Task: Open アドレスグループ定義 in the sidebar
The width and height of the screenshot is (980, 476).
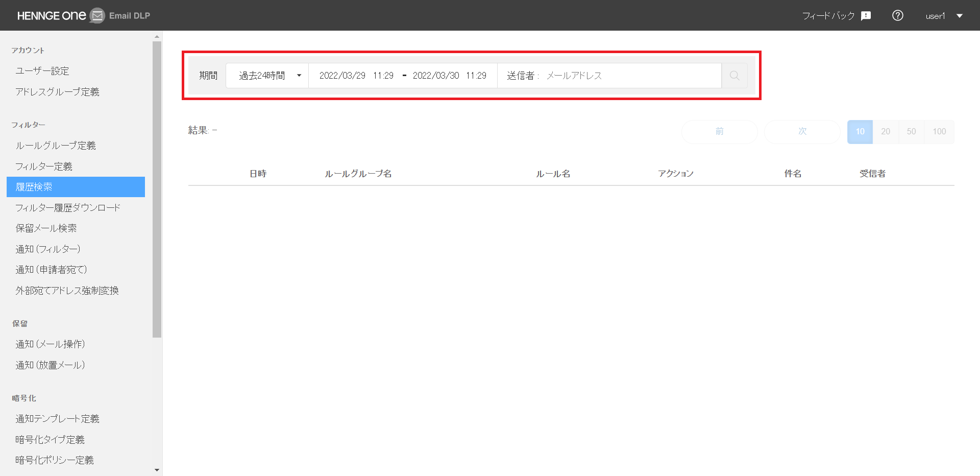Action: pos(57,92)
